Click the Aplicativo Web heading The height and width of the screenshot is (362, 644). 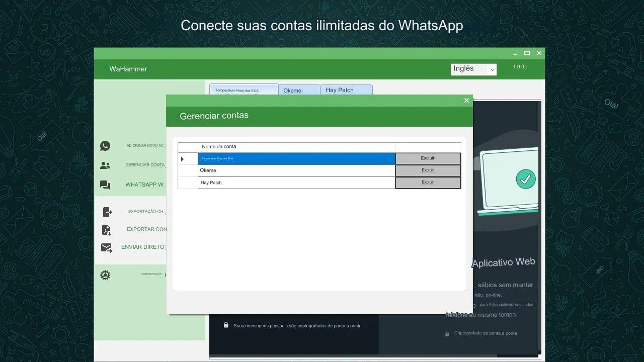coord(504,262)
